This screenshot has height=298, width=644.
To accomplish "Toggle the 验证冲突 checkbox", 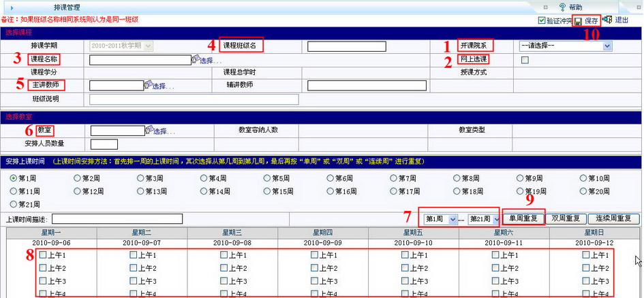I will pyautogui.click(x=542, y=21).
